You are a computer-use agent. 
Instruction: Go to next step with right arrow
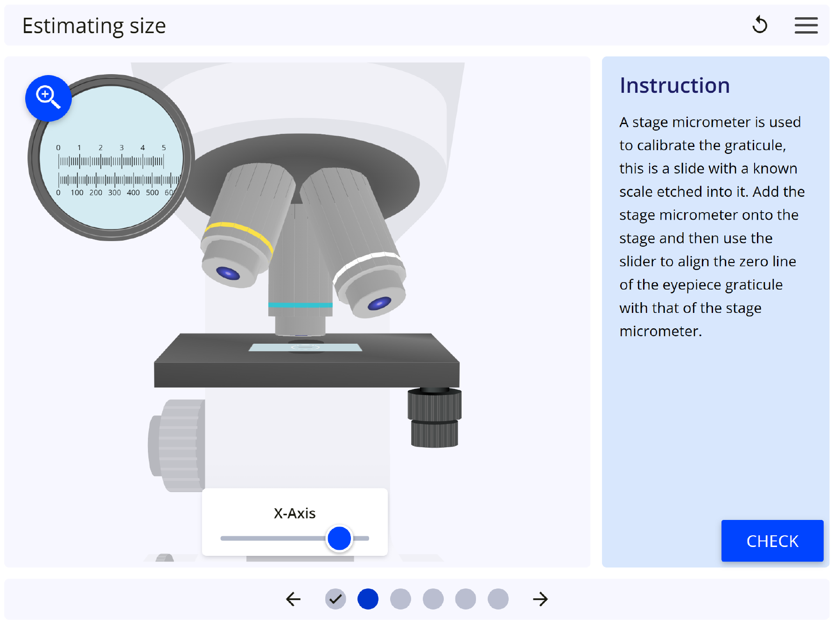[540, 599]
